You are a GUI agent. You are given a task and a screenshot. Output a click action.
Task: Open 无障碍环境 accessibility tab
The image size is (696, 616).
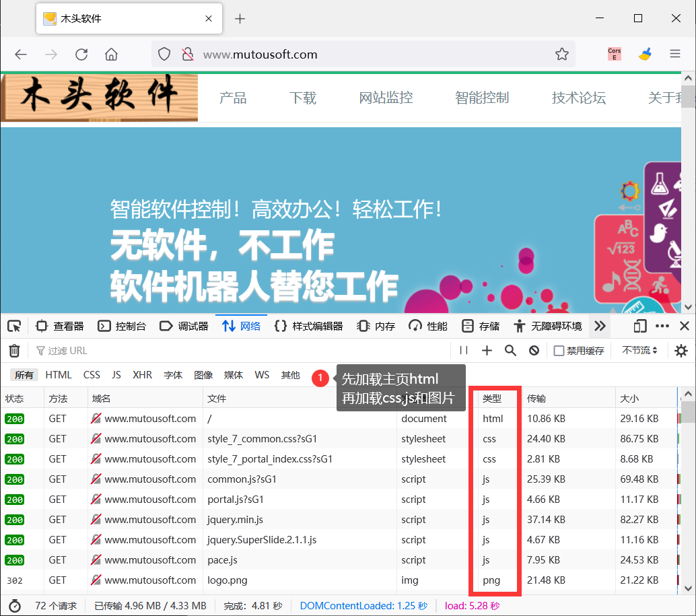click(x=548, y=327)
